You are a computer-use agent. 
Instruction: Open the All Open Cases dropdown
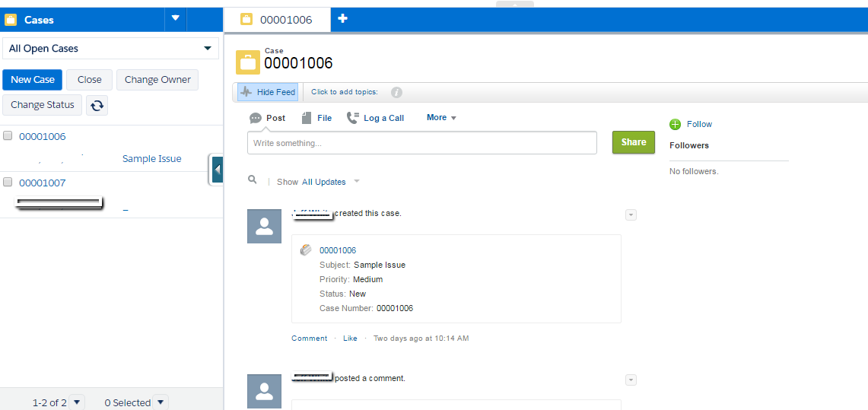point(111,48)
